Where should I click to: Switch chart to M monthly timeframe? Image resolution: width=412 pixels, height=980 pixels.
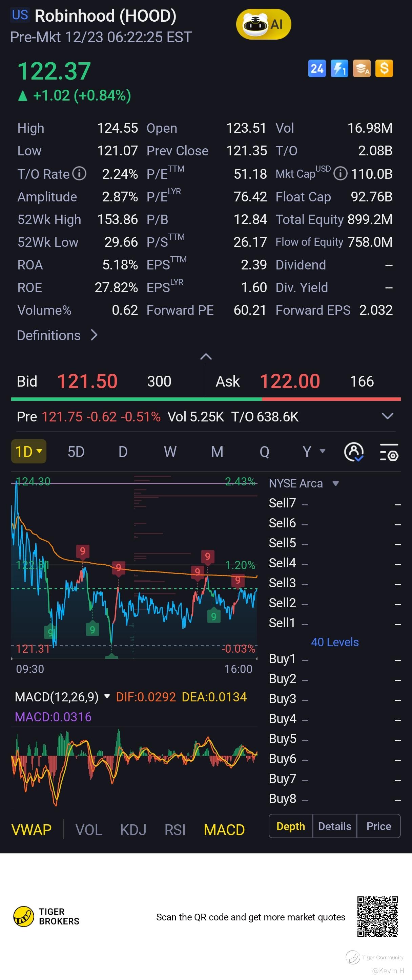tap(217, 452)
